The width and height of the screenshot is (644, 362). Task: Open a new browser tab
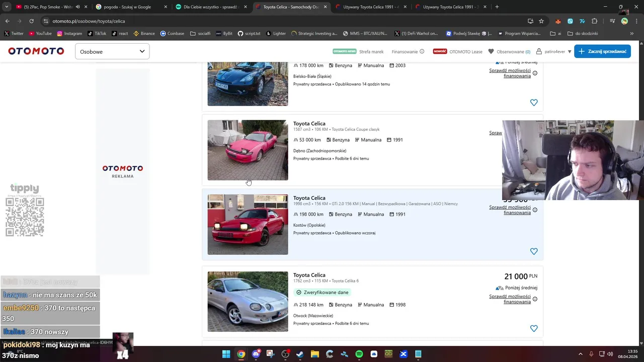(497, 7)
